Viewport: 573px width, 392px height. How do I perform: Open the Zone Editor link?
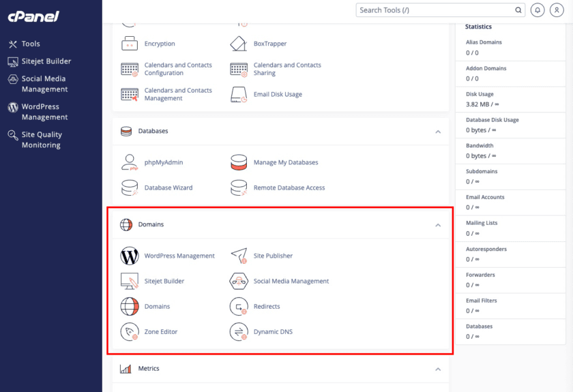click(x=161, y=332)
